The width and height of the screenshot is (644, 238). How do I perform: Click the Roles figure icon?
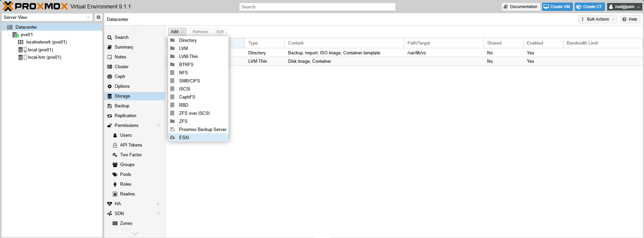pyautogui.click(x=115, y=184)
